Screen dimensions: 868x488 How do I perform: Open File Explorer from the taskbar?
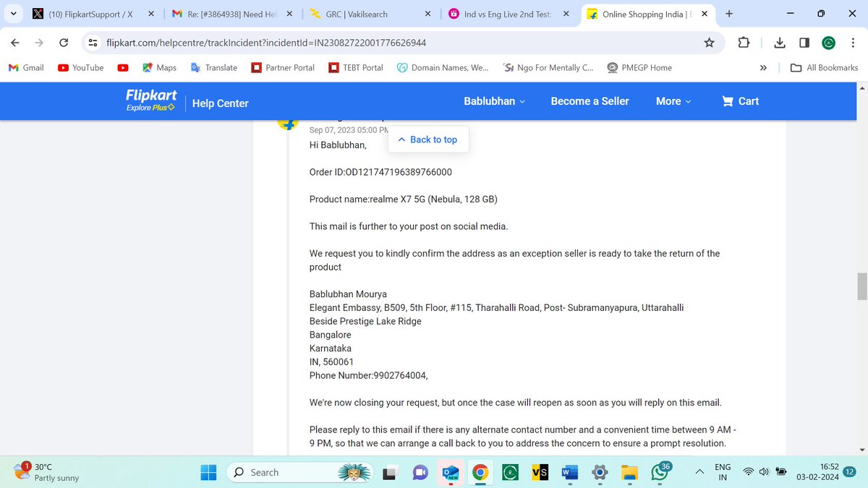tap(630, 472)
